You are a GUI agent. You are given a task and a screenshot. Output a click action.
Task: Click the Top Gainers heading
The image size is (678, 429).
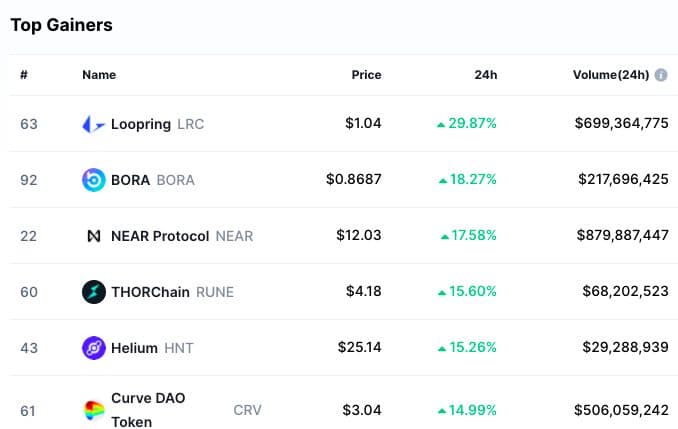pyautogui.click(x=62, y=25)
